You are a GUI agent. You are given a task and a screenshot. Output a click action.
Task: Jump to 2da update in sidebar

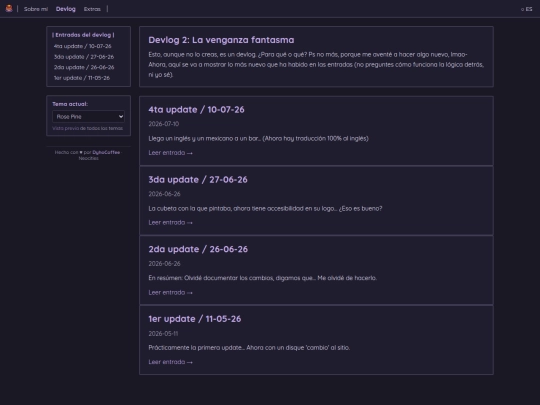84,67
